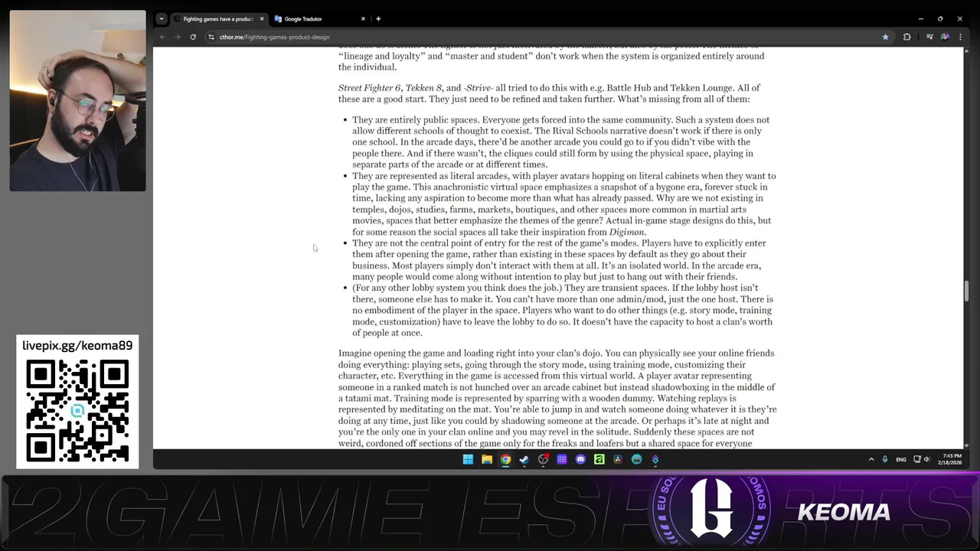Switch to Google Chrome in taskbar
This screenshot has height=551, width=980.
(505, 459)
